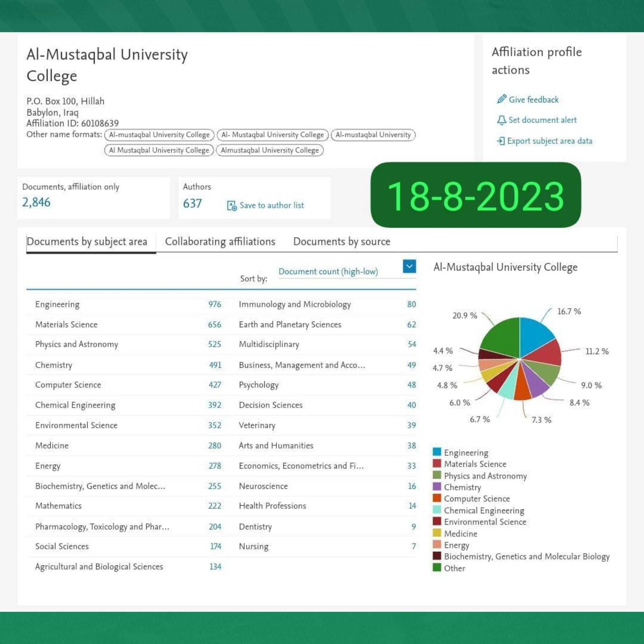Open the Sort by dropdown arrow
Screen dimensions: 644x644
click(409, 266)
